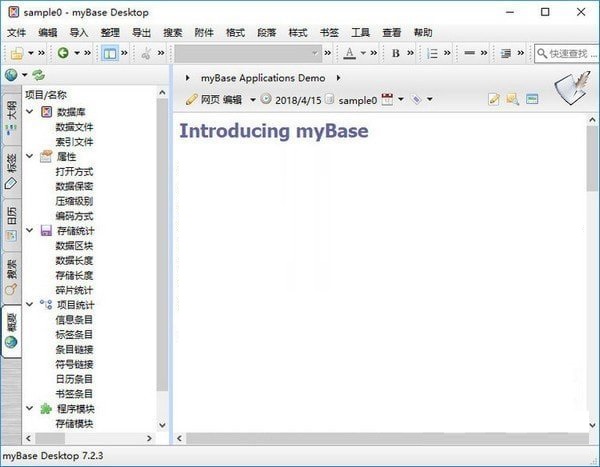Image resolution: width=600 pixels, height=467 pixels.
Task: Click the magnifier in quick search box
Action: coord(542,53)
